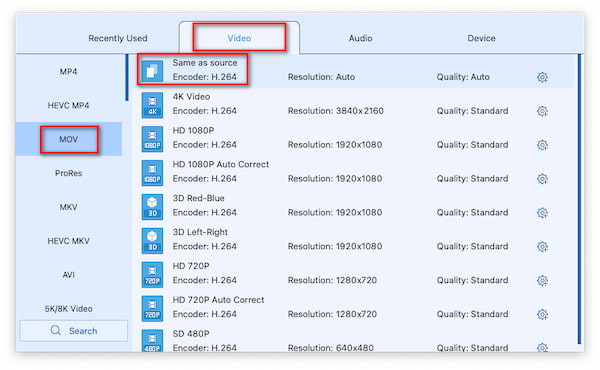The image size is (600, 370).
Task: Choose HEVC MP4 format
Action: [x=68, y=105]
